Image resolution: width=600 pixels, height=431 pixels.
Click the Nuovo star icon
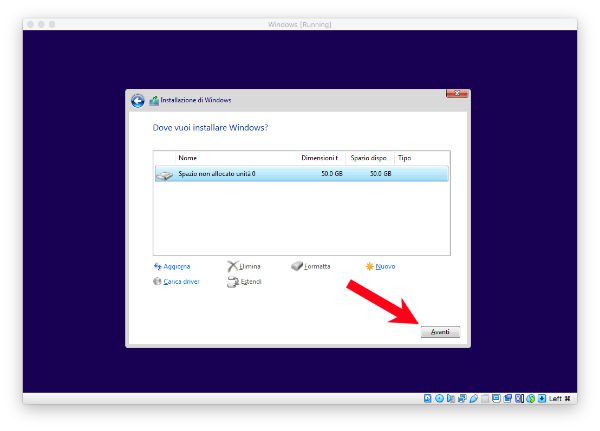(369, 266)
